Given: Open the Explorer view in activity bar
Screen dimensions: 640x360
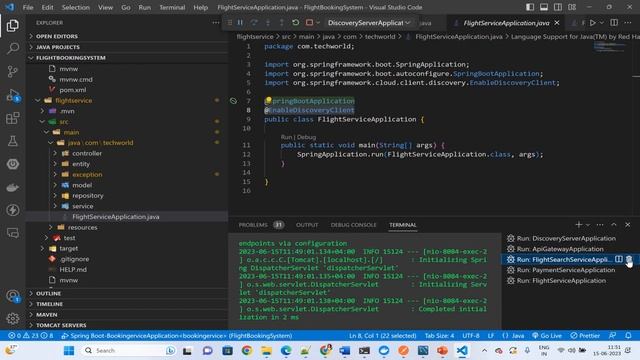Looking at the screenshot, I should click(x=13, y=26).
